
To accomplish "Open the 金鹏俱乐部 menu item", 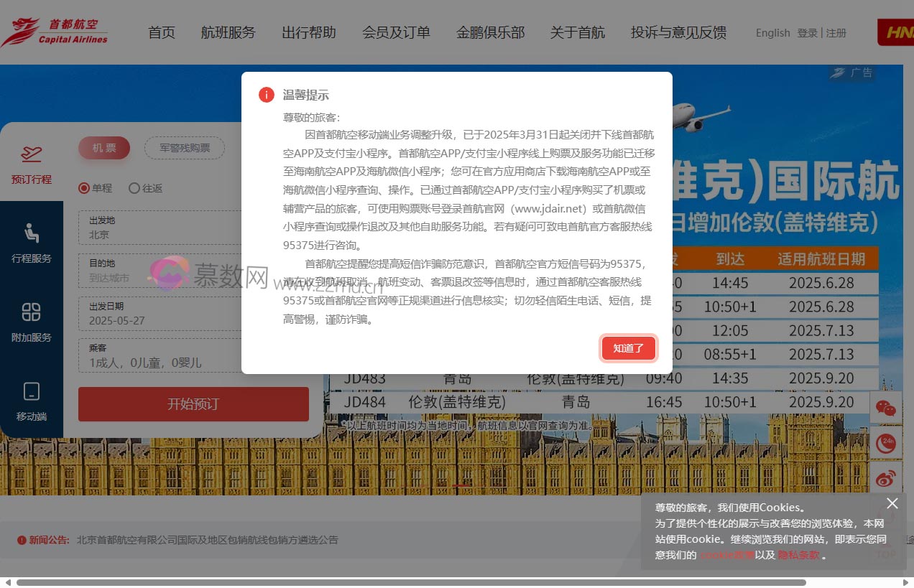I will (491, 32).
